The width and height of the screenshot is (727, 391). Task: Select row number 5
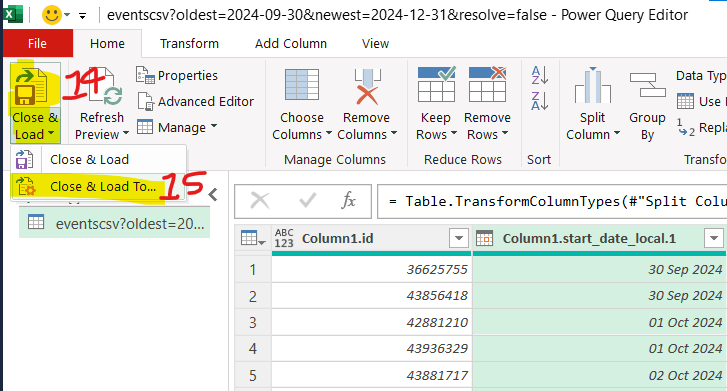point(253,375)
